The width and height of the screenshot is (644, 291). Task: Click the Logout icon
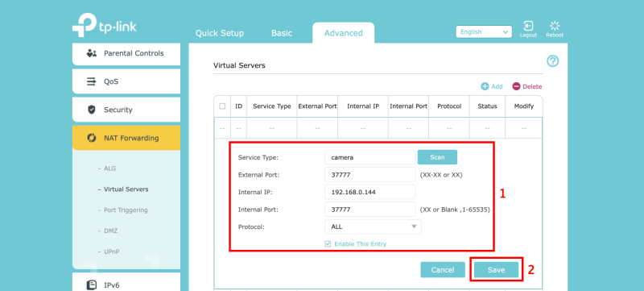528,26
